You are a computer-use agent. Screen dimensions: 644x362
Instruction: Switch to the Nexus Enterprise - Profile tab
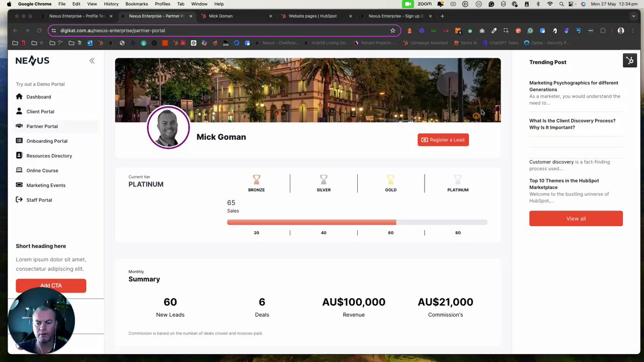coord(77,16)
